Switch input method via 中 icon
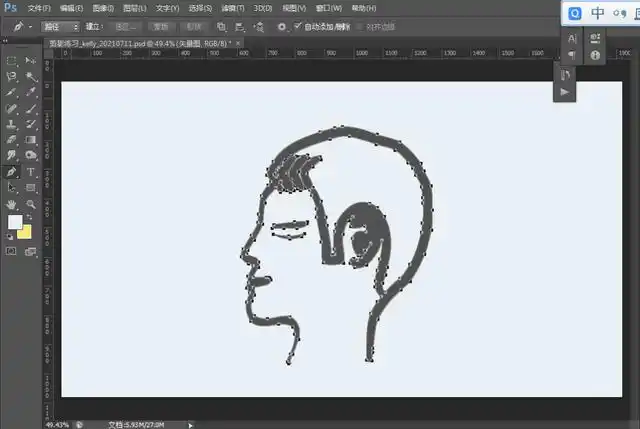The image size is (640, 429). pyautogui.click(x=598, y=13)
